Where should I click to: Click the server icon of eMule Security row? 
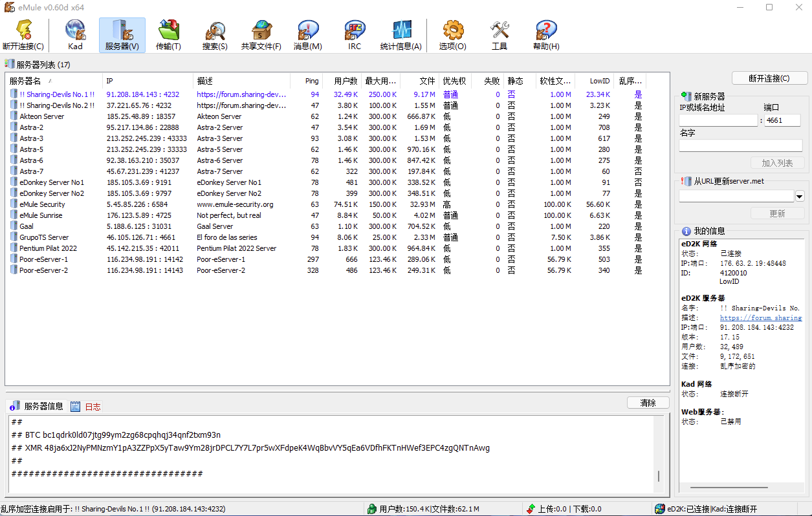14,204
